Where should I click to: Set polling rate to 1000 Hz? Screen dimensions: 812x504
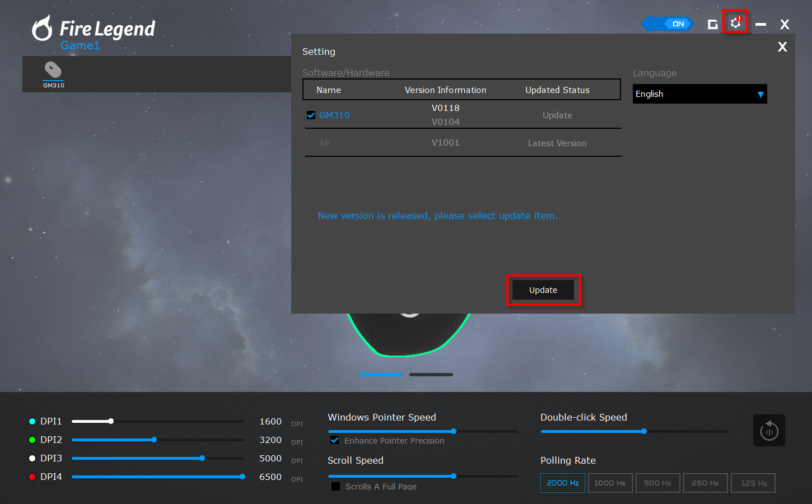click(610, 483)
